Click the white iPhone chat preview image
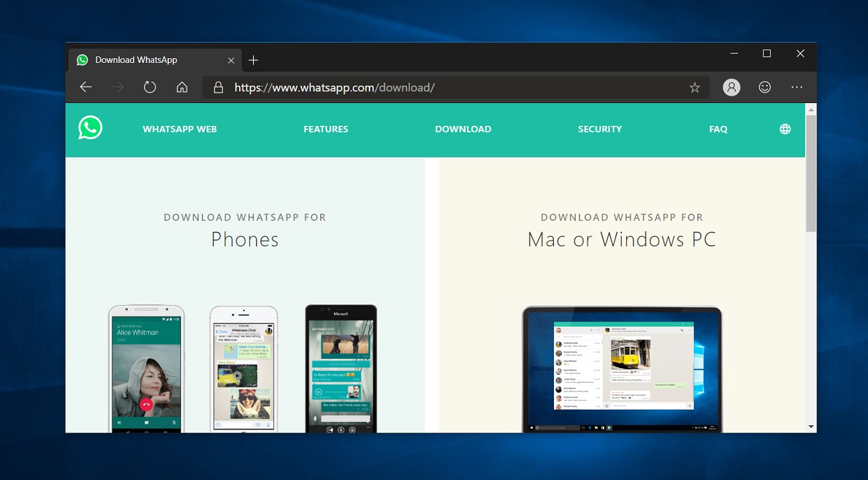The image size is (868, 480). [x=244, y=369]
